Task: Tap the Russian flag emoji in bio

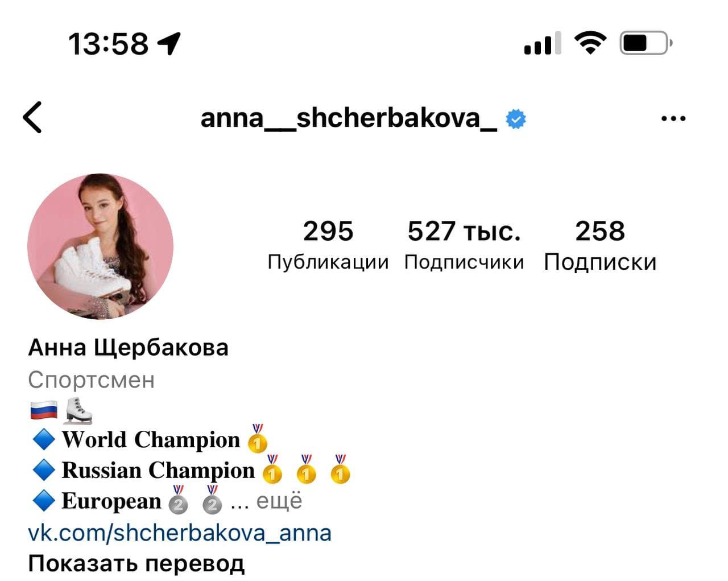Action: (x=44, y=410)
